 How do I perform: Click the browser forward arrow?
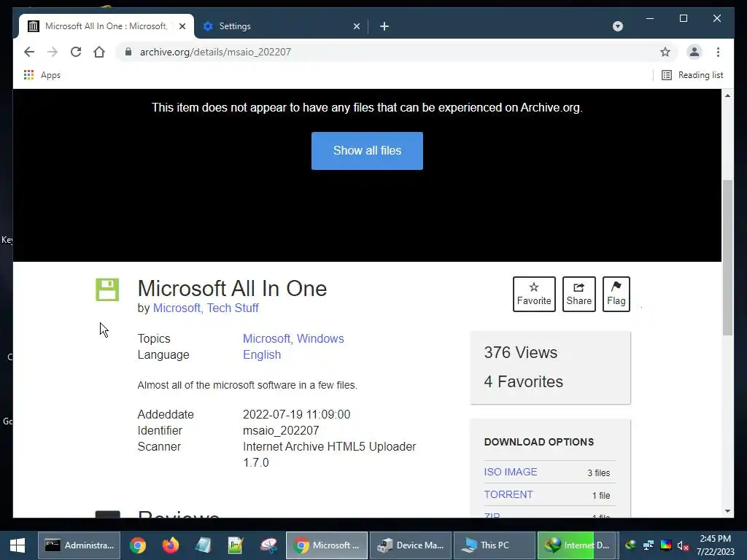[53, 52]
